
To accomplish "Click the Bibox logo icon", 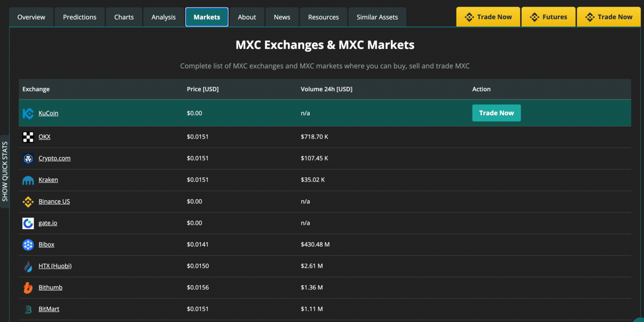I will tap(28, 245).
